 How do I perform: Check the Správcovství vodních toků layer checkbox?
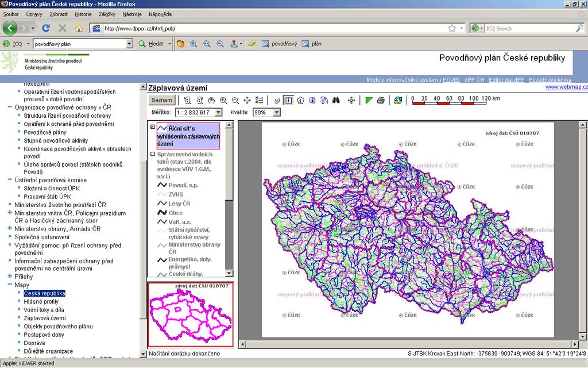tap(153, 154)
